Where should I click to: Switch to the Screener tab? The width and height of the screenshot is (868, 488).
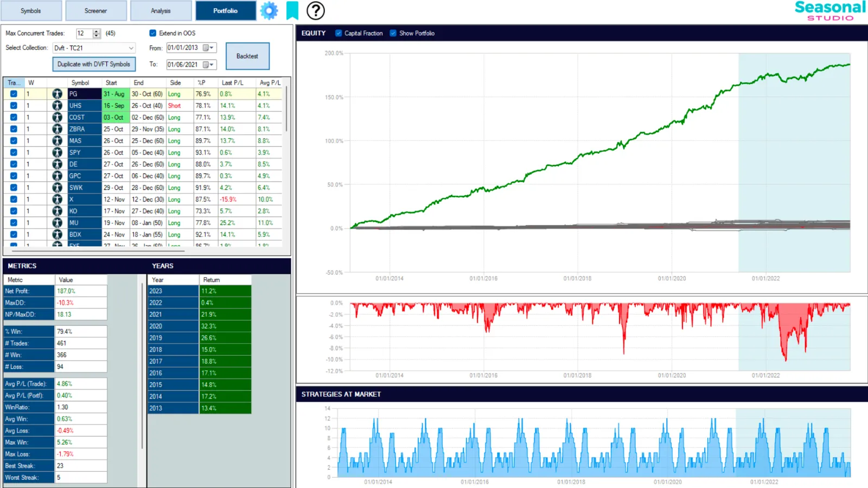95,11
